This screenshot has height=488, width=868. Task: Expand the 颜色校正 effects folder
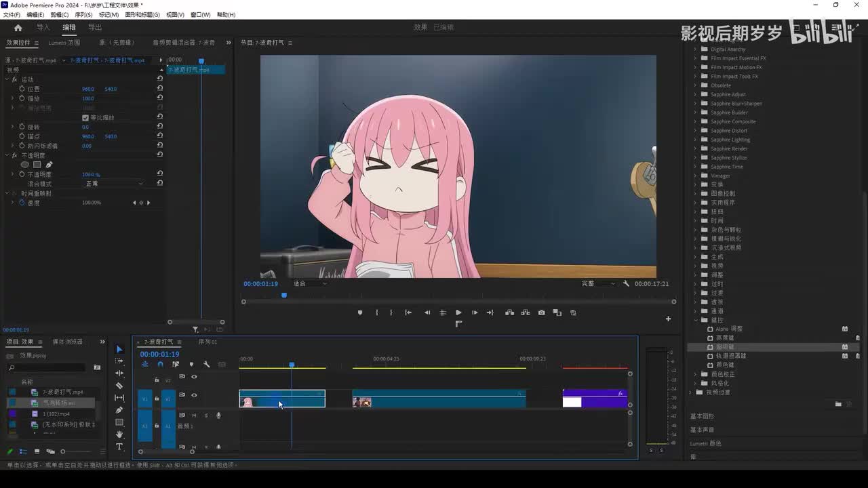tap(695, 374)
